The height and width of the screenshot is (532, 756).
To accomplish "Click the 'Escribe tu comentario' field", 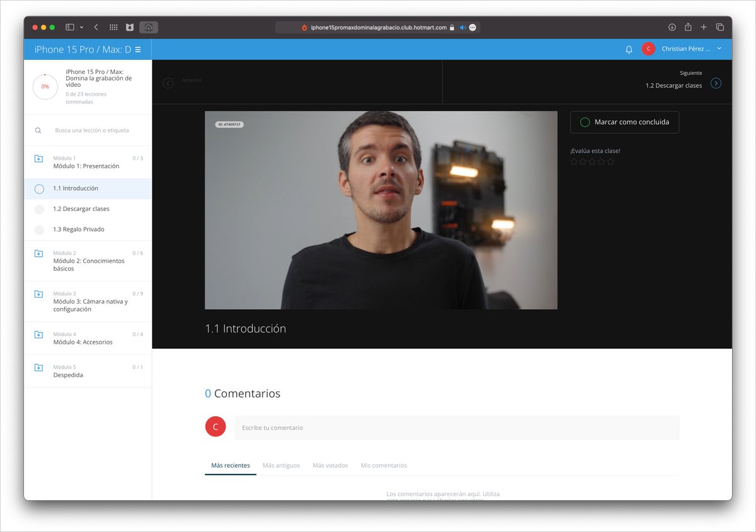I will point(457,427).
